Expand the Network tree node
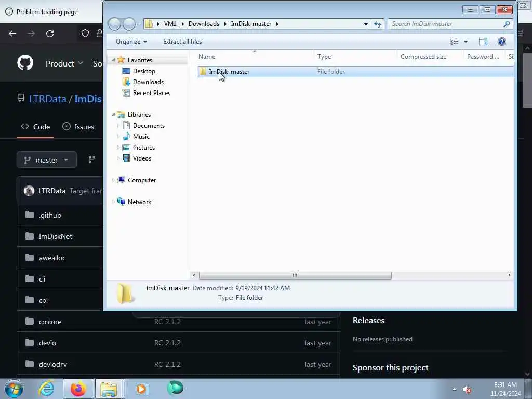 pos(113,202)
